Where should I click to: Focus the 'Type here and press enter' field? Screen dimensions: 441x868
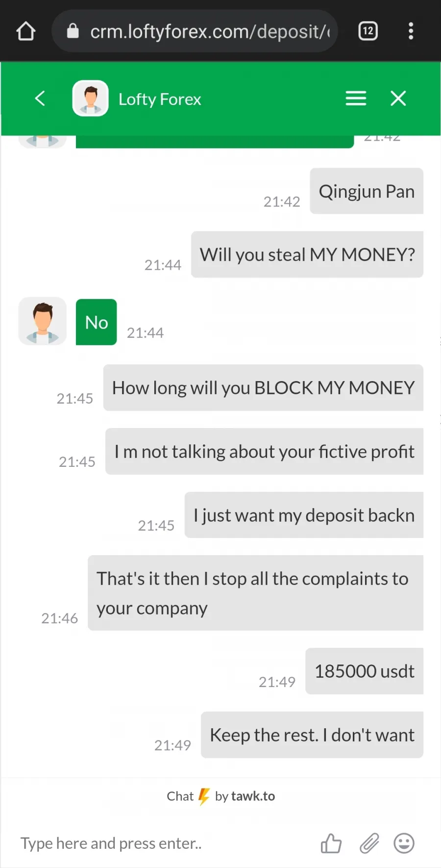162,843
